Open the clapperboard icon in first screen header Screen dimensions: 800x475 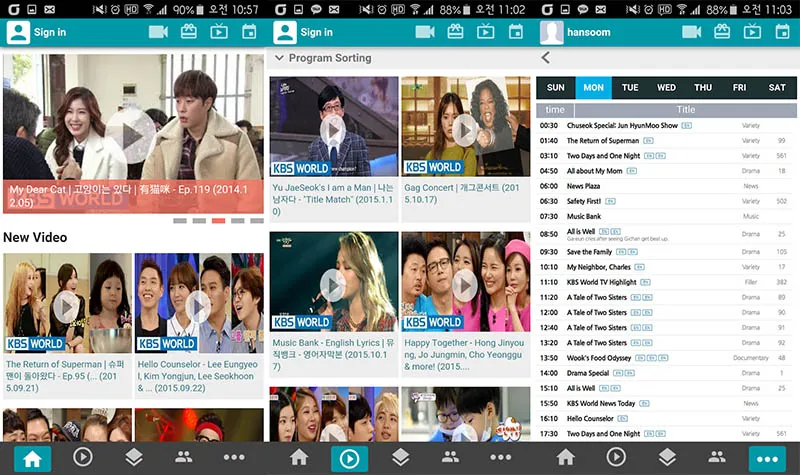[x=189, y=32]
